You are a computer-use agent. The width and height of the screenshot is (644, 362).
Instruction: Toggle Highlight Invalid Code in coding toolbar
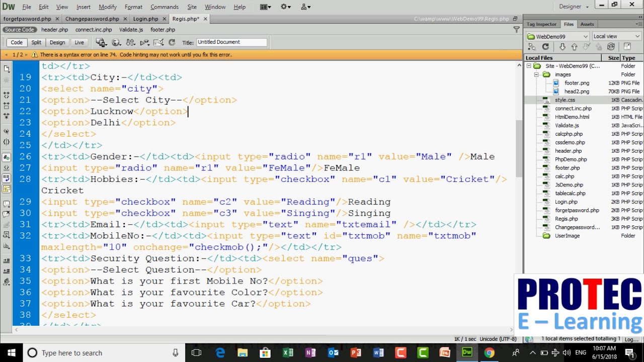point(6,167)
